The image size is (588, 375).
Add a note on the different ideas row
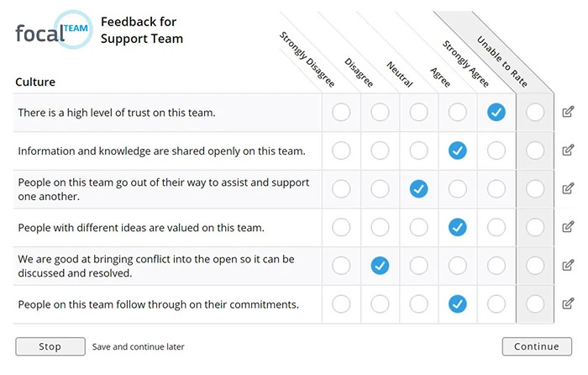point(569,227)
